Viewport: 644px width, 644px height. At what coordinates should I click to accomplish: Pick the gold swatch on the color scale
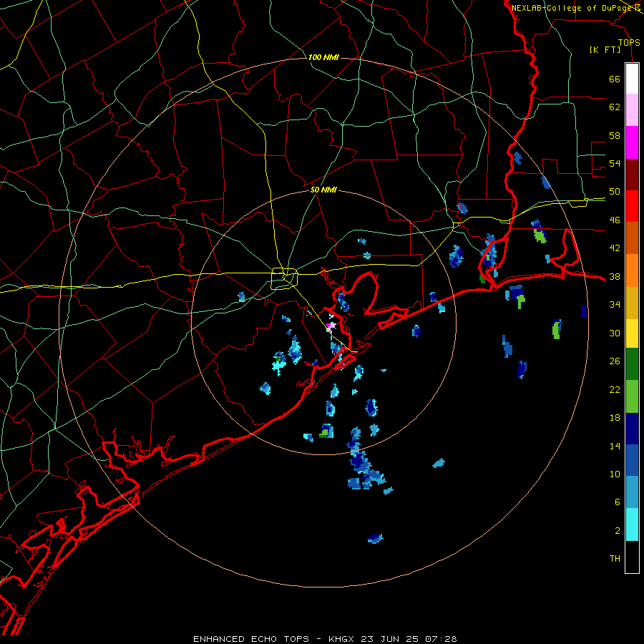pyautogui.click(x=632, y=303)
